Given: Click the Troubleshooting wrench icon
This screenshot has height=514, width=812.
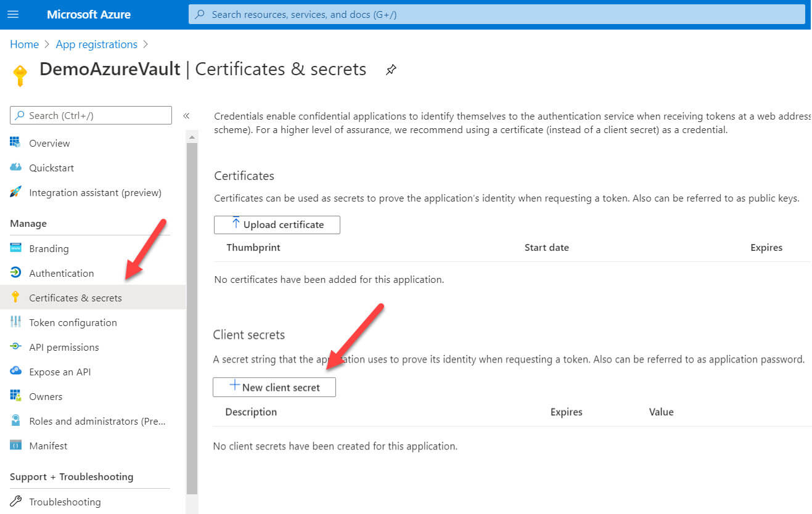Looking at the screenshot, I should pyautogui.click(x=15, y=502).
